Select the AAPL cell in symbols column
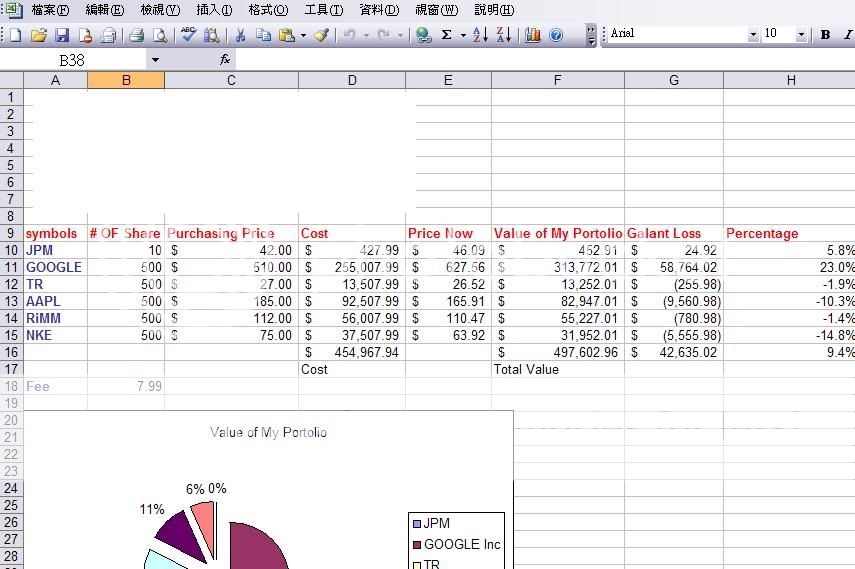Viewport: 855px width, 569px height. (x=55, y=301)
